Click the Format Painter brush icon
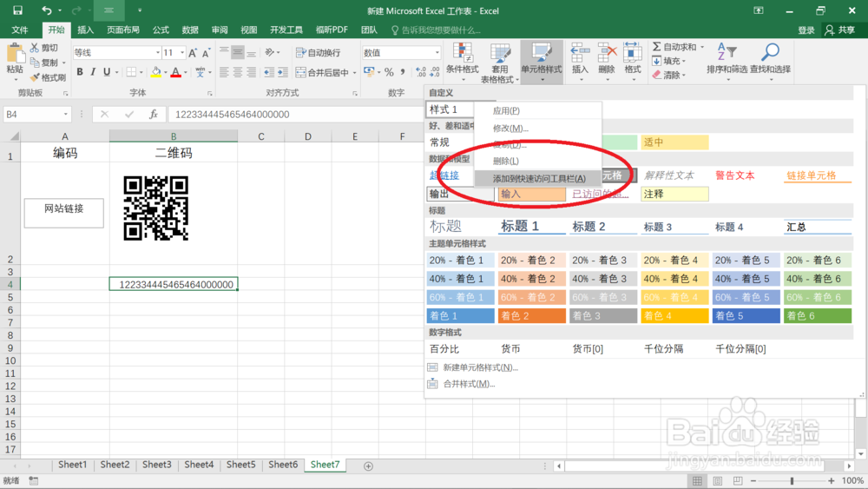The height and width of the screenshot is (489, 868). tap(35, 77)
